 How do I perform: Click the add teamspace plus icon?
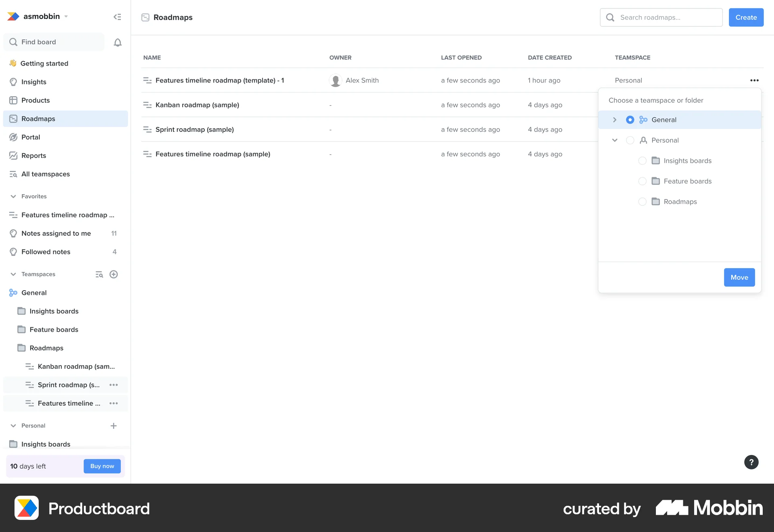(x=113, y=274)
